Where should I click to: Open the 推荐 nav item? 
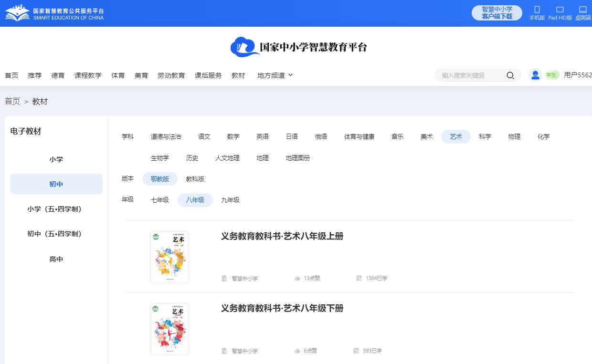[x=35, y=75]
